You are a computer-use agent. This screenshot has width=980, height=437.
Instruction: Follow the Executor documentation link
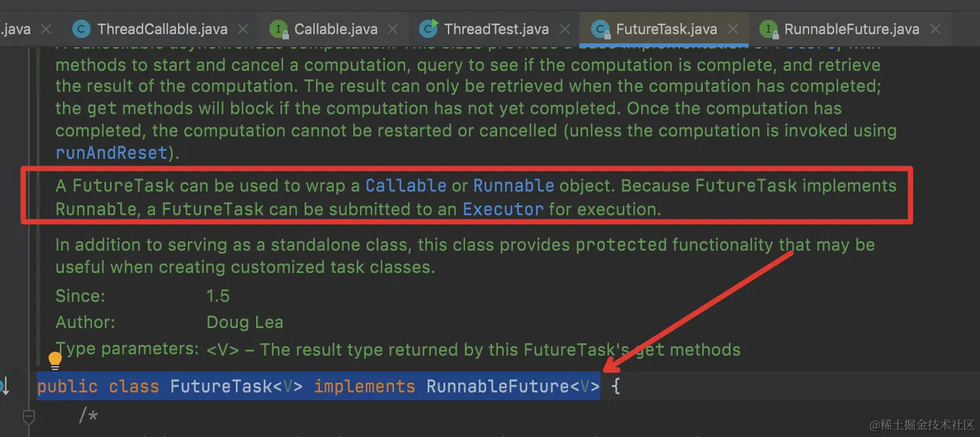(503, 209)
